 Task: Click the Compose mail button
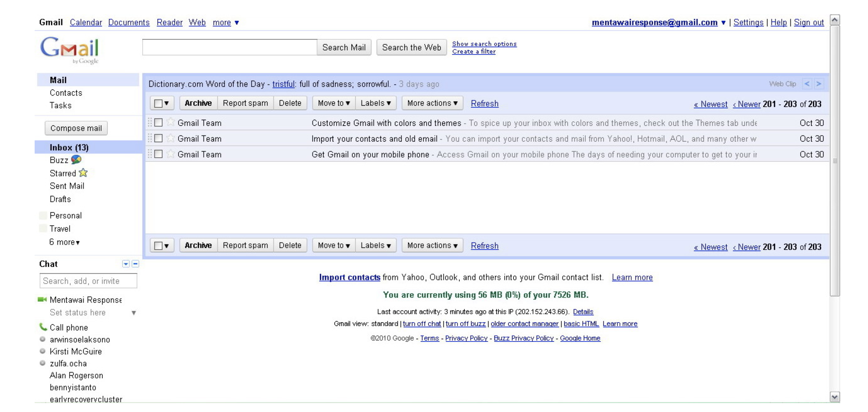[76, 128]
